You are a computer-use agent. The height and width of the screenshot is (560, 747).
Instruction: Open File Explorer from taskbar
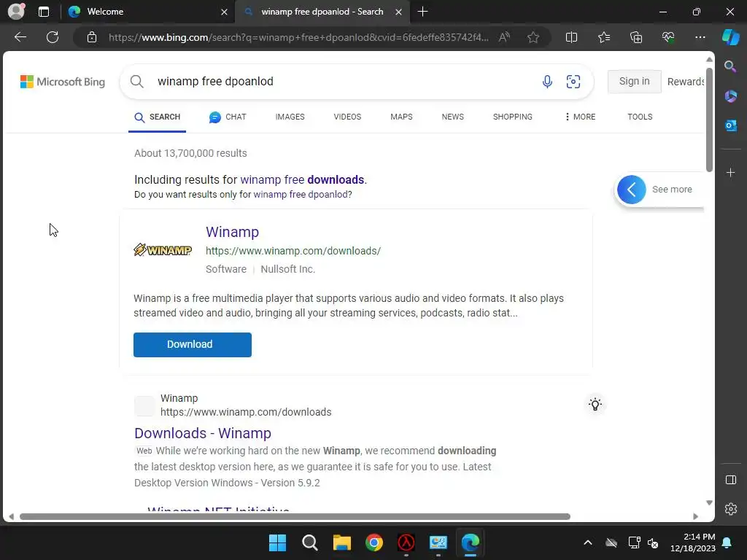click(x=341, y=542)
